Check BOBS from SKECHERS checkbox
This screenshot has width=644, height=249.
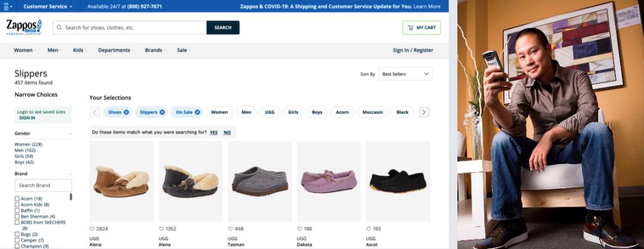[17, 222]
